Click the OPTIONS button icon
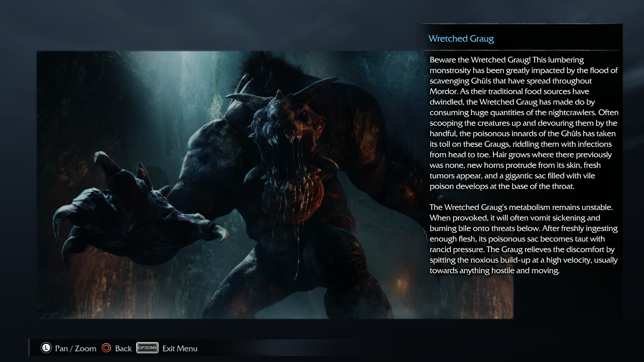Screen dimensions: 644x362 pyautogui.click(x=147, y=348)
